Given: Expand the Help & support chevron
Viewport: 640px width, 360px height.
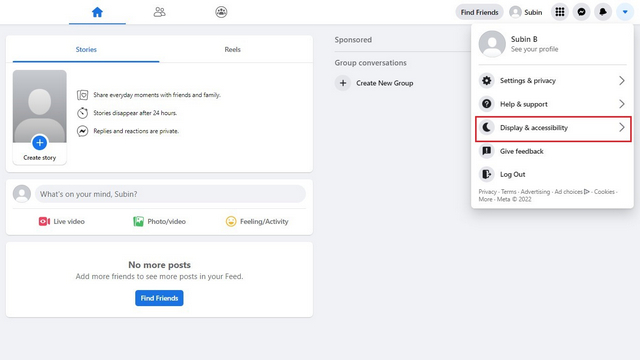Looking at the screenshot, I should (622, 104).
